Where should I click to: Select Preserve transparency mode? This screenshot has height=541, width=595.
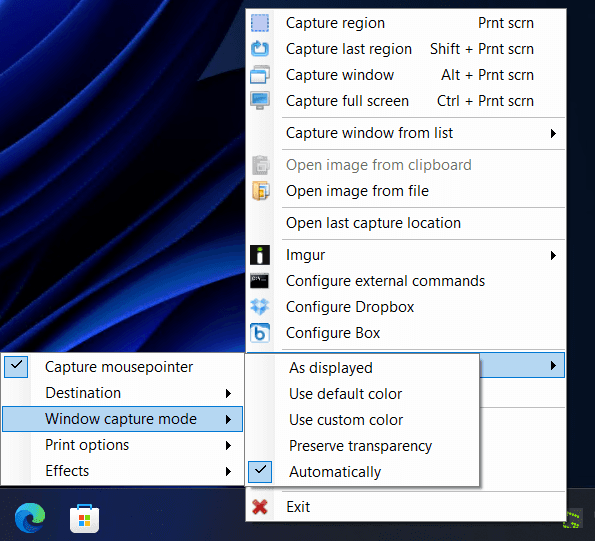coord(363,446)
